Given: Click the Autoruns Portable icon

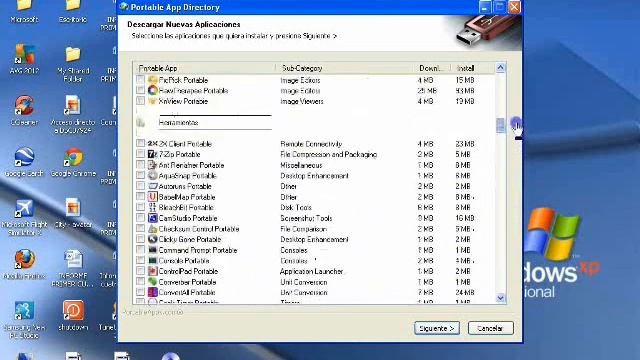Looking at the screenshot, I should (x=153, y=186).
